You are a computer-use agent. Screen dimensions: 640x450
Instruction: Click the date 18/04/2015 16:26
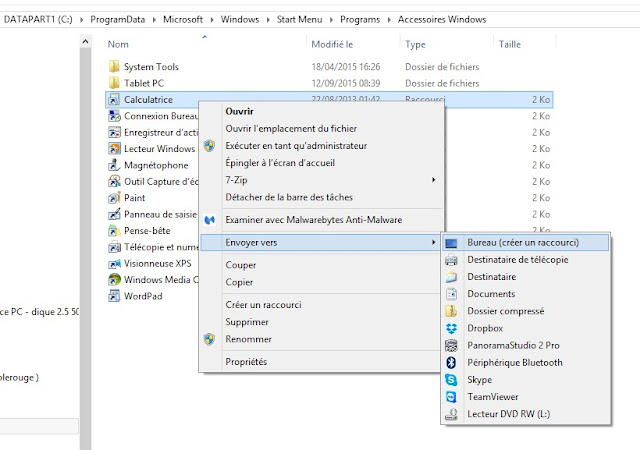(x=346, y=67)
